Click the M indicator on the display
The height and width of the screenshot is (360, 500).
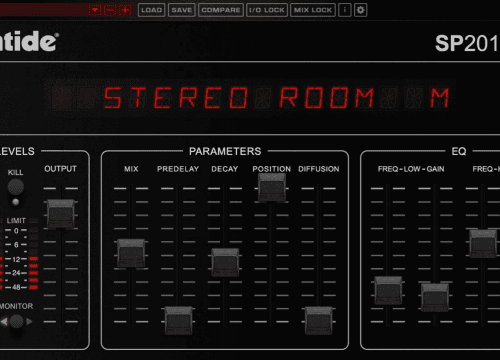(x=440, y=98)
